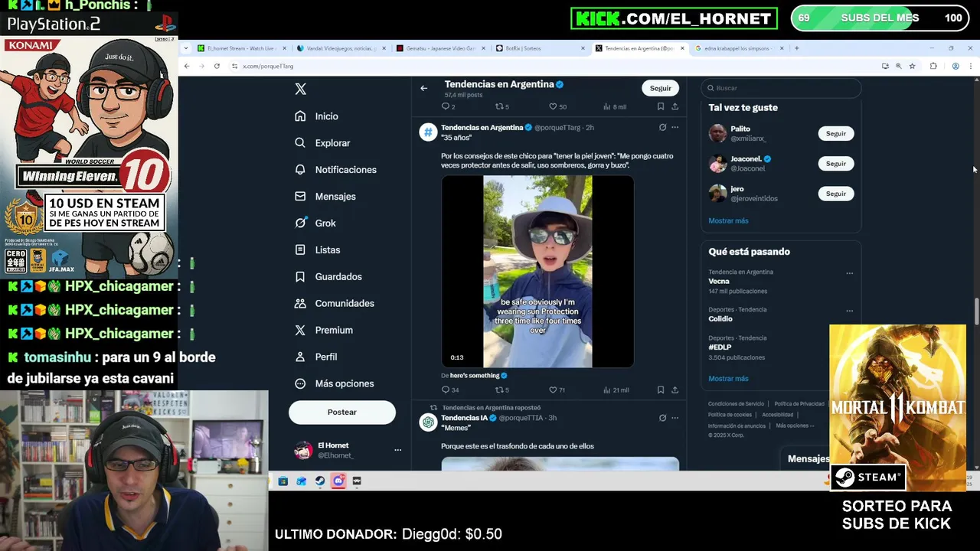
Task: Follow jero with the Seguir button
Action: (836, 194)
